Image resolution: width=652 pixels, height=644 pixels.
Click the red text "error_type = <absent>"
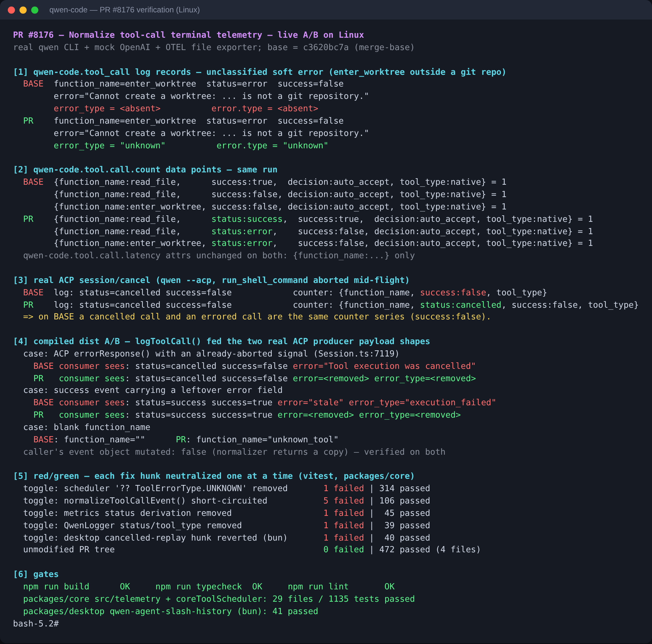tap(107, 108)
